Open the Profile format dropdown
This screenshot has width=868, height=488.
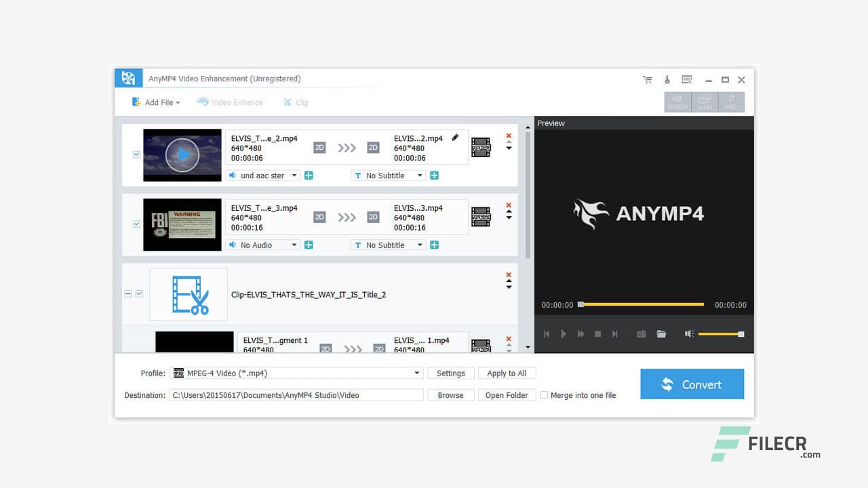416,373
